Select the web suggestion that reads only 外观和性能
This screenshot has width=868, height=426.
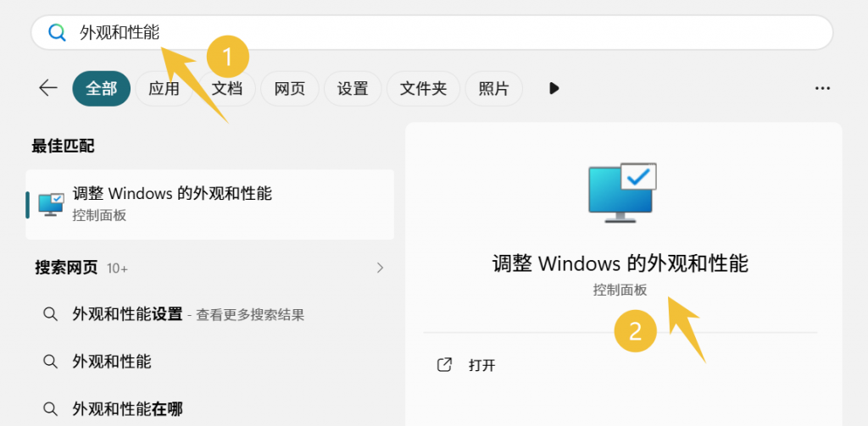[112, 362]
